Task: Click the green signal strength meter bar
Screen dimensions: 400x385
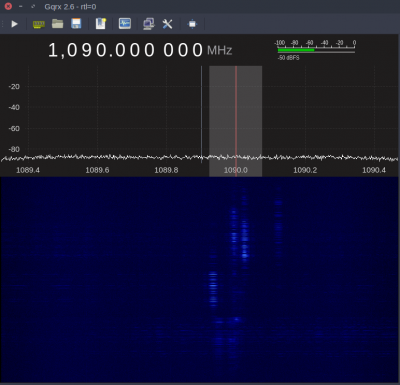Action: 296,50
